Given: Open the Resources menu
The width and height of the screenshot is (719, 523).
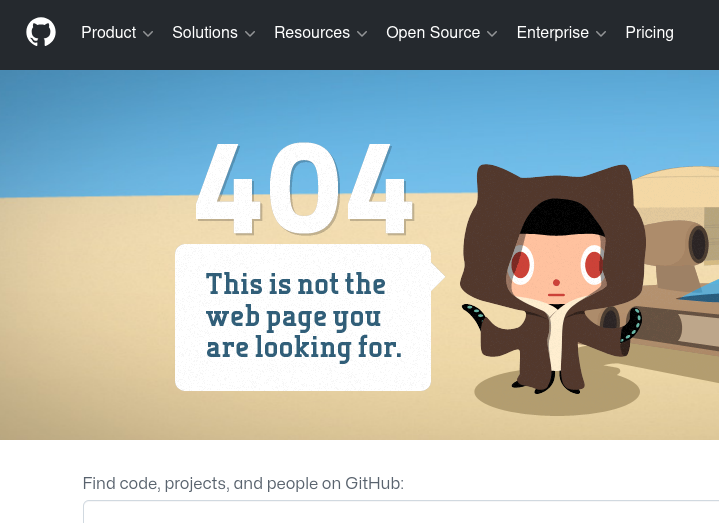Looking at the screenshot, I should (x=321, y=33).
